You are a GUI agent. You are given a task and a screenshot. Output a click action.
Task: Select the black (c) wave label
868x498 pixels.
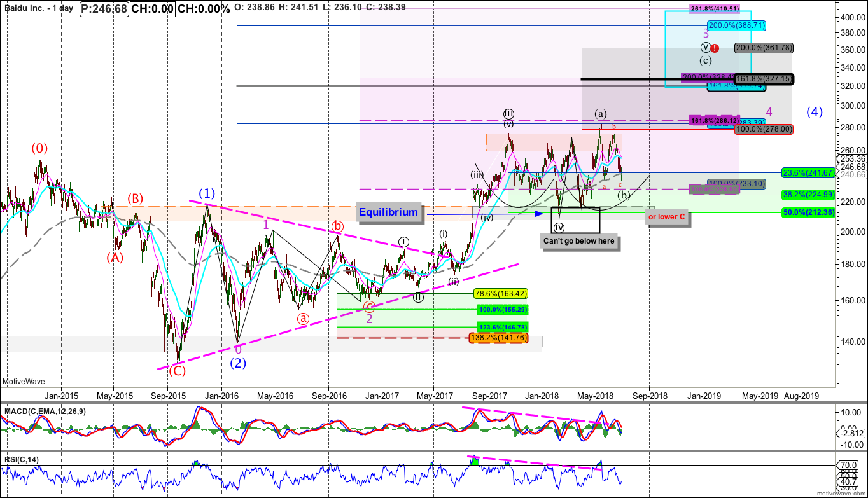click(x=705, y=61)
